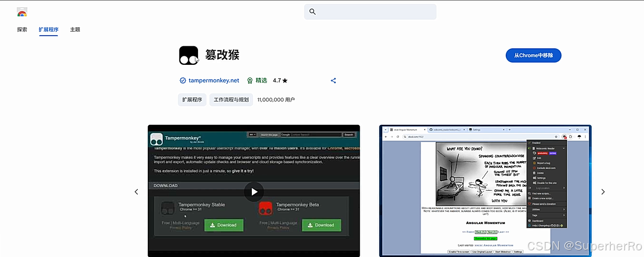This screenshot has width=644, height=257.
Task: Click the search magnifier icon
Action: pos(312,12)
